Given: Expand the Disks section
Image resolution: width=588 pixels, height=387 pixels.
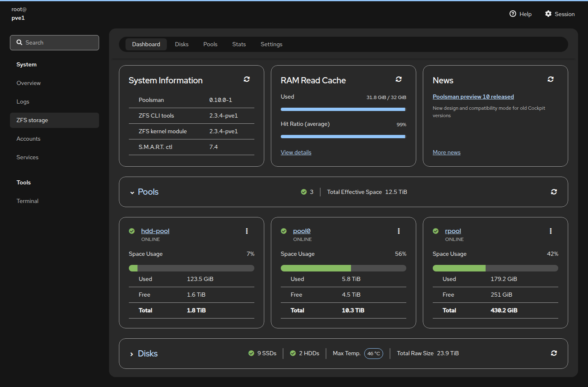Looking at the screenshot, I should pos(132,354).
